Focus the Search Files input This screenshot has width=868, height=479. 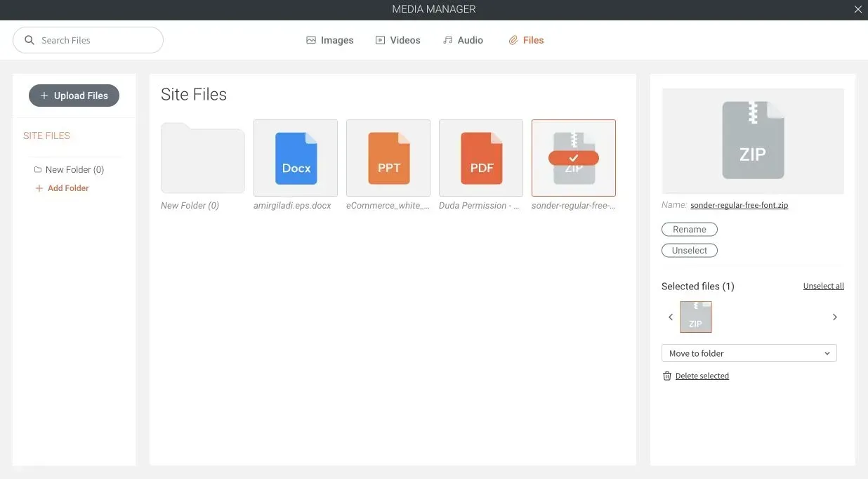coord(88,40)
